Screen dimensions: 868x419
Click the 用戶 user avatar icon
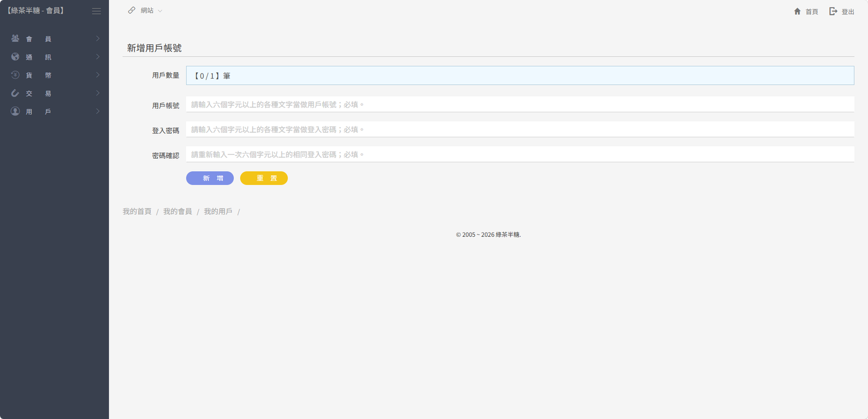pos(15,111)
